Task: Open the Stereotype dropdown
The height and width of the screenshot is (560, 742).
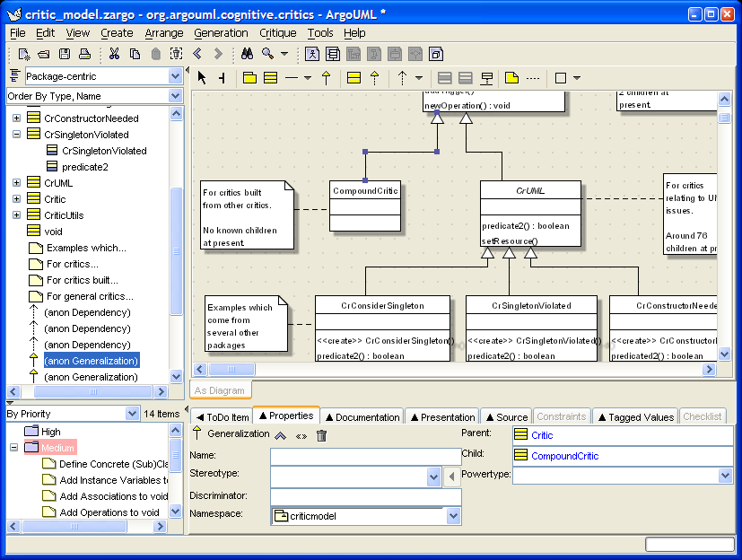Action: tap(433, 477)
